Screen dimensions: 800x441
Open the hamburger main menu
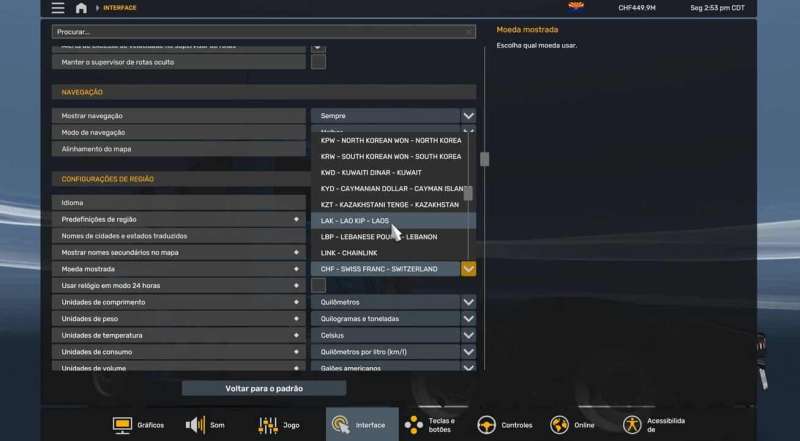58,8
